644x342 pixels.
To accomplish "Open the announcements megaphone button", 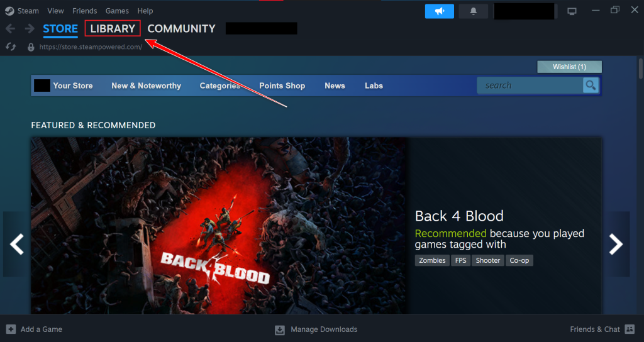I will 440,11.
